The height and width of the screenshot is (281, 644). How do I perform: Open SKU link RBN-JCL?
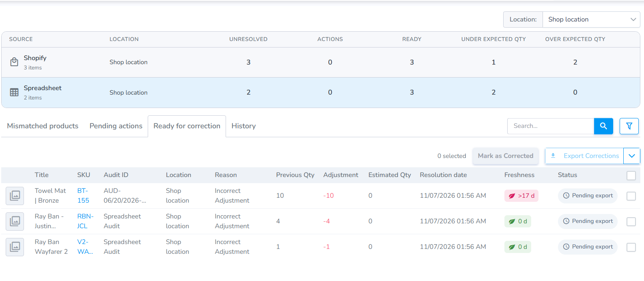tap(85, 221)
